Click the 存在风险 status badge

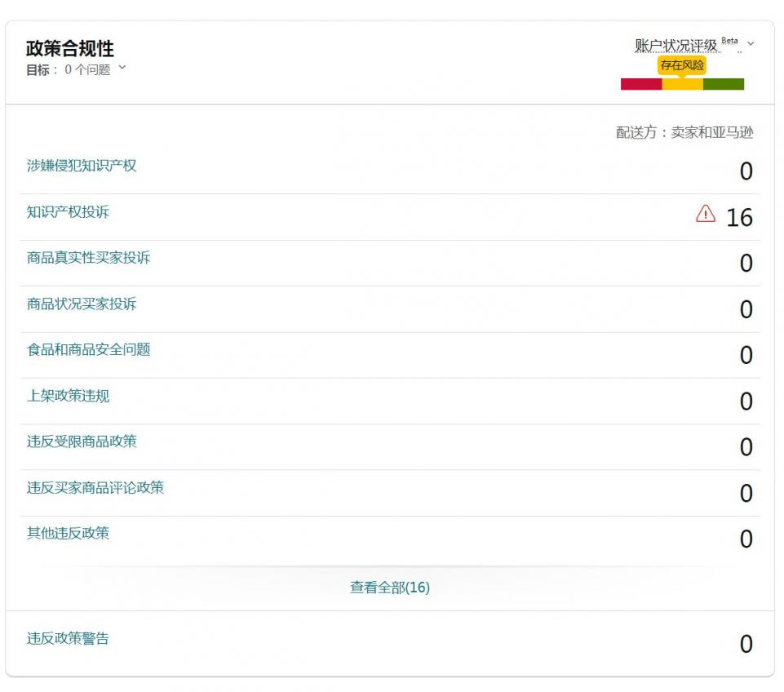point(682,65)
